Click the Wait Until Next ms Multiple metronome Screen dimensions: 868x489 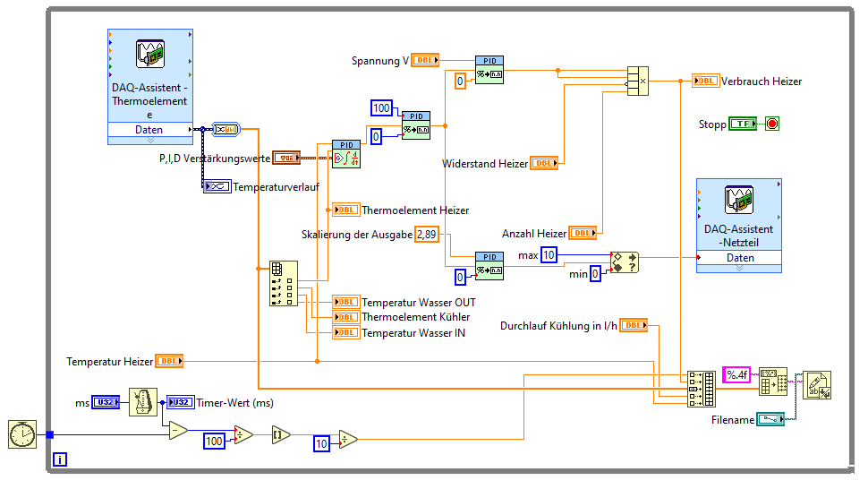pyautogui.click(x=143, y=402)
